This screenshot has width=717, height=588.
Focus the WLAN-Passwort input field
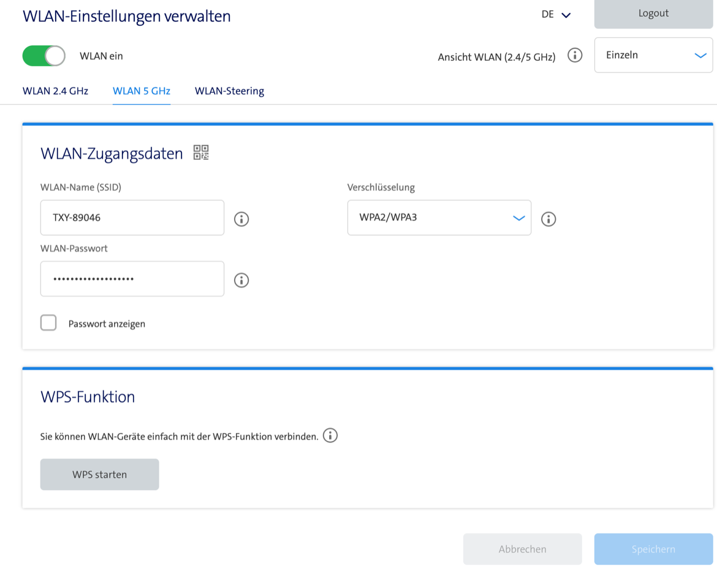click(132, 279)
